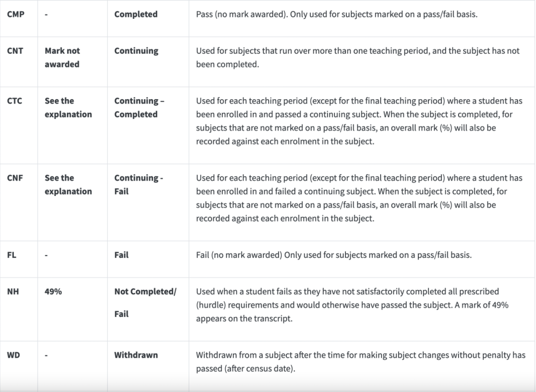Screen dimensions: 536x392
Task: Select the Withdrawn grade label
Action: click(136, 355)
